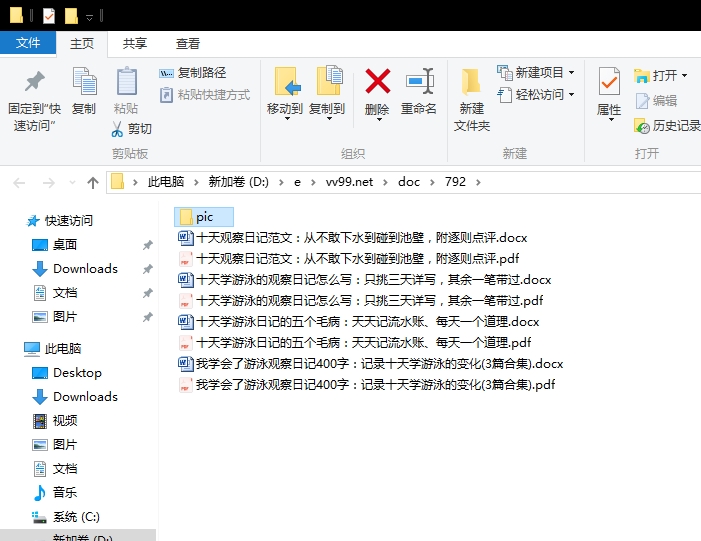Select the pic folder
The height and width of the screenshot is (541, 701).
(204, 217)
